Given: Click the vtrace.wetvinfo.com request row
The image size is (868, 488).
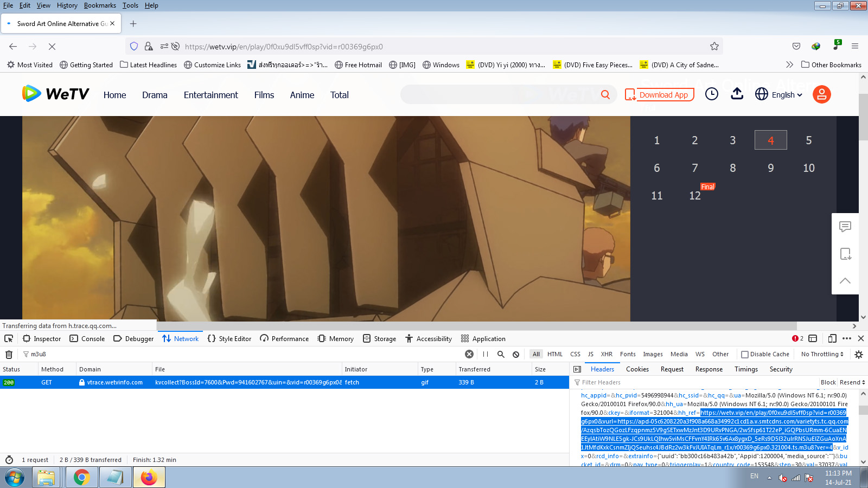Looking at the screenshot, I should pos(284,382).
